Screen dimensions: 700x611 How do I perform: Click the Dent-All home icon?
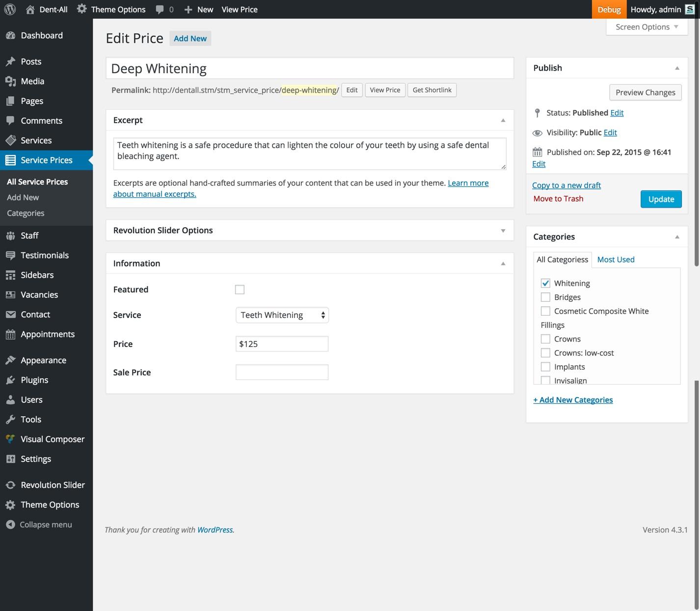tap(30, 9)
